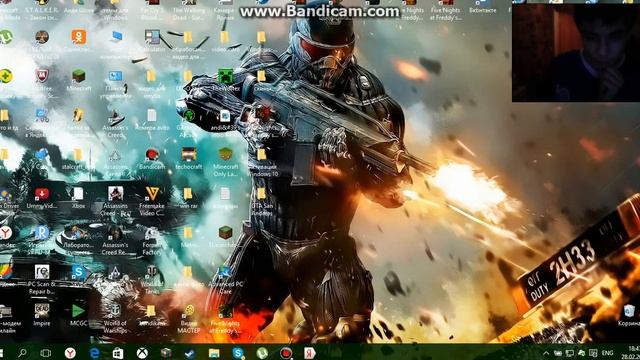
Task: Open Advanced PC Care shortcut
Action: 225,279
